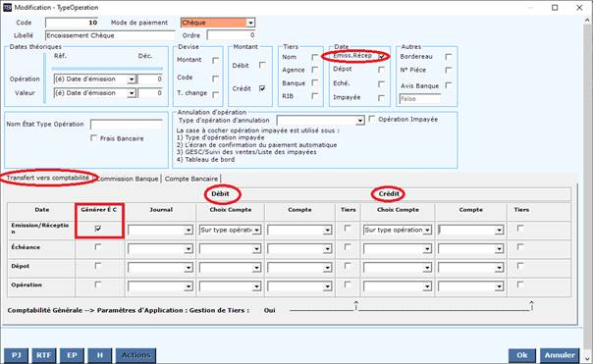
Task: Click the EP button
Action: click(x=72, y=355)
